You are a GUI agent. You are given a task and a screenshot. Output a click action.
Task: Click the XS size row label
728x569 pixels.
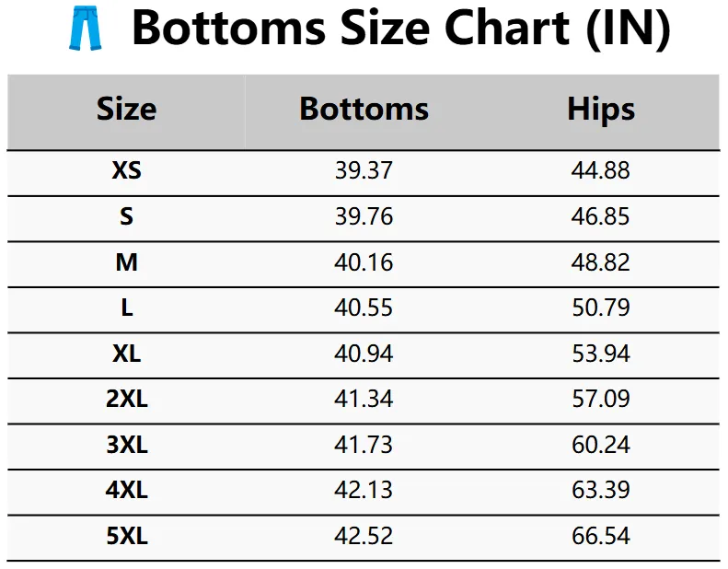pyautogui.click(x=126, y=171)
